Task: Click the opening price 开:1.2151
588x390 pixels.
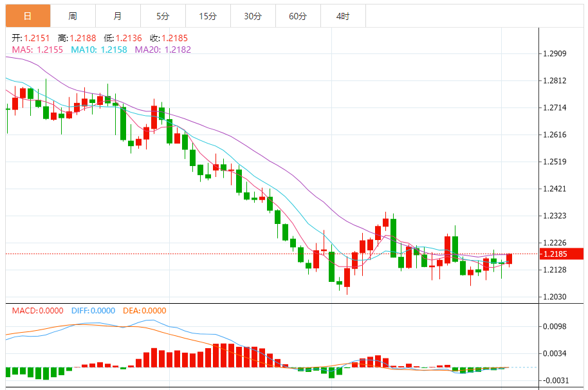Action: [31, 38]
